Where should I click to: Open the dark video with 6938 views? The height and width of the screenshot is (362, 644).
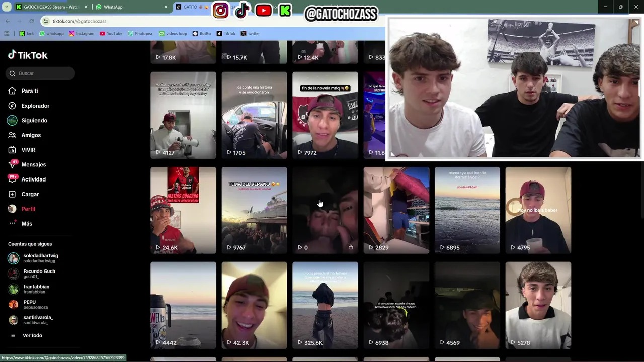[396, 305]
